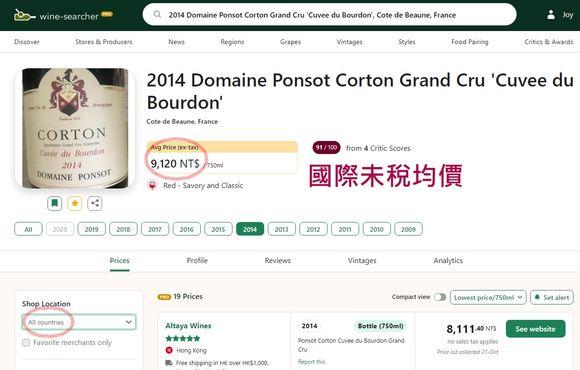Click the Set alert button
This screenshot has height=370, width=580.
552,297
